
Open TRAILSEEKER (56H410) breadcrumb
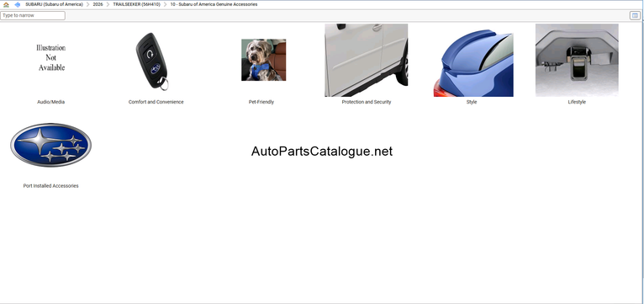click(x=136, y=4)
